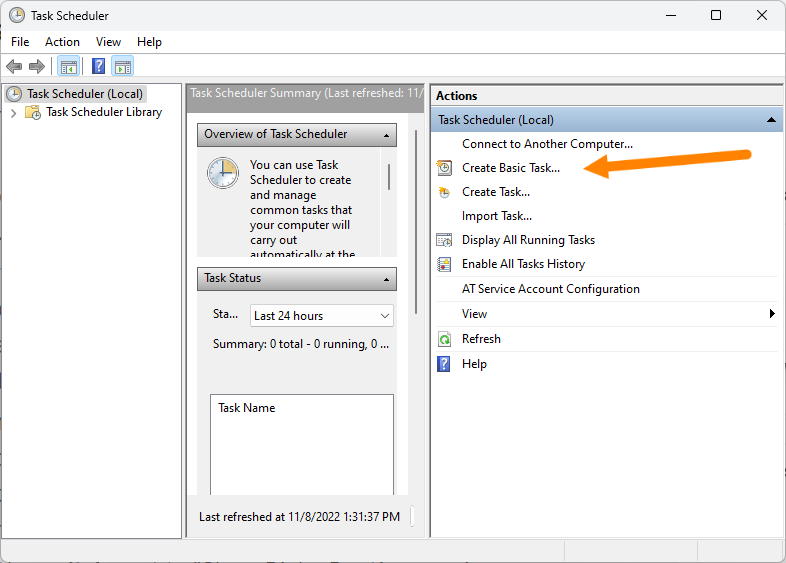The width and height of the screenshot is (786, 563).
Task: Click the green Refresh icon
Action: click(444, 339)
